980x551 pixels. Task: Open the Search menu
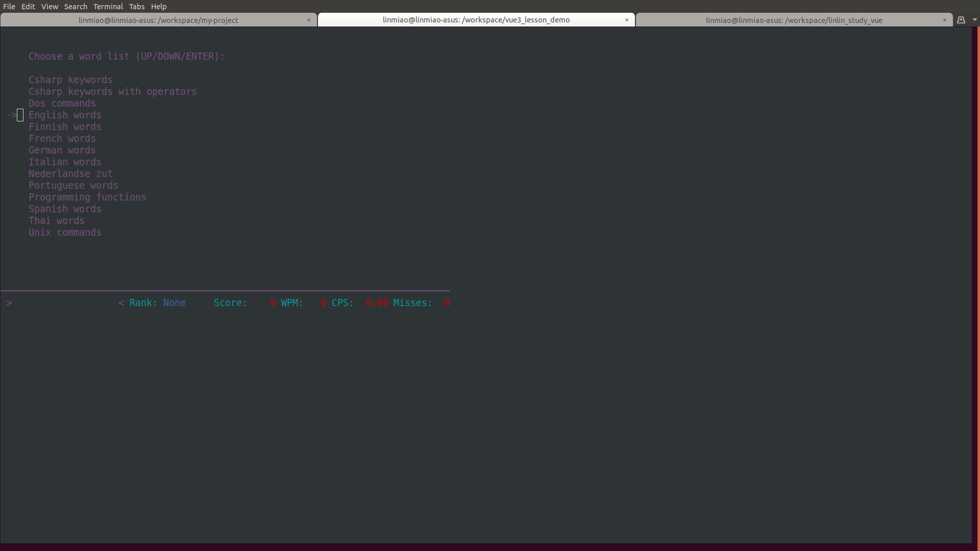(76, 7)
